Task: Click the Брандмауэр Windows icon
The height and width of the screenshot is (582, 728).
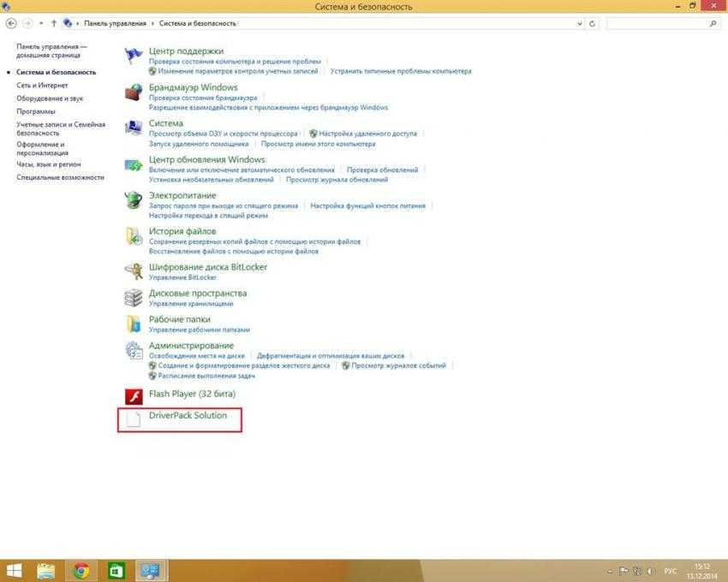Action: click(x=134, y=92)
